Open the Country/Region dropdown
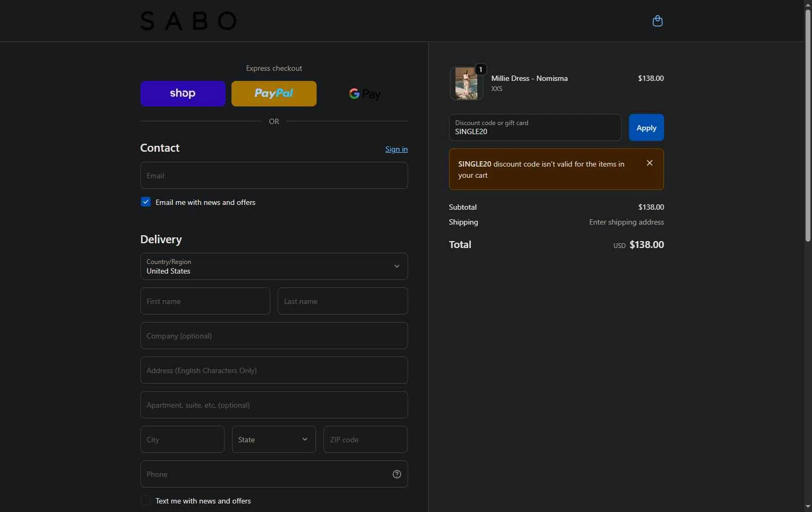The height and width of the screenshot is (512, 812). tap(274, 266)
